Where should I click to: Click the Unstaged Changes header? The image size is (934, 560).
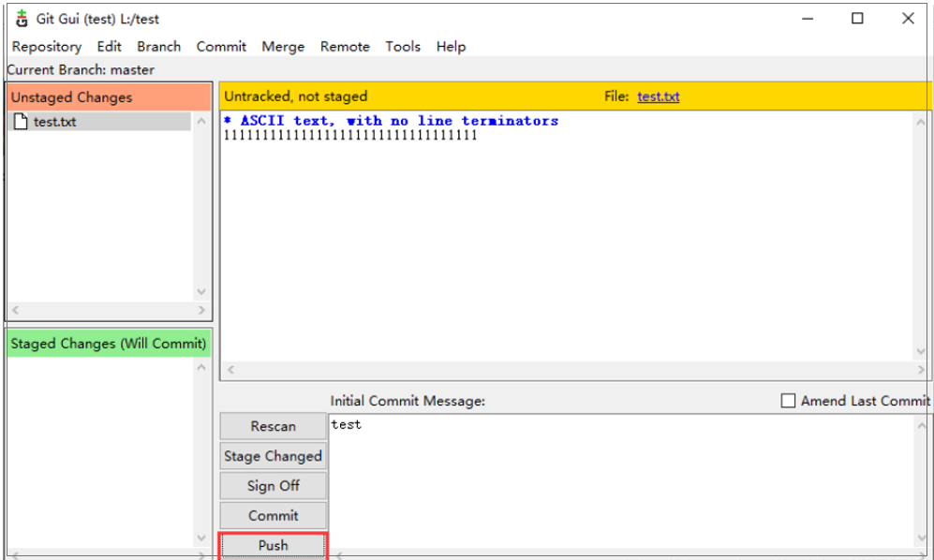[110, 97]
